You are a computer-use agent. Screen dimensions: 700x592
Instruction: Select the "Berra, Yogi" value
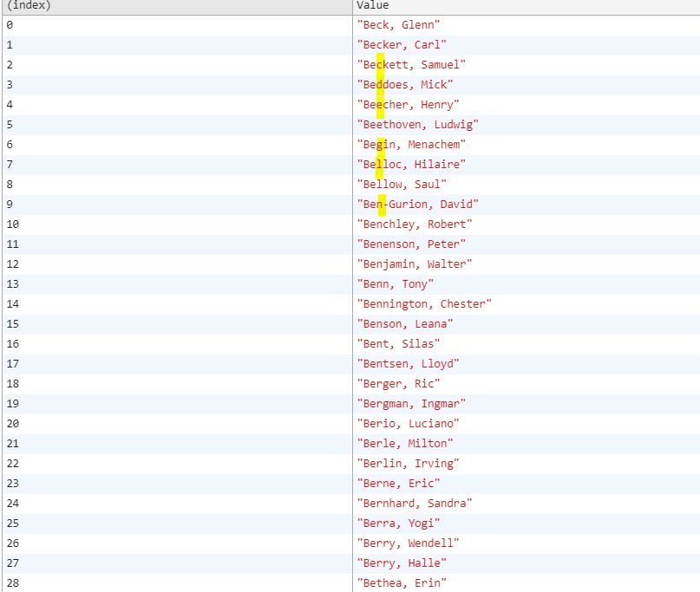pyautogui.click(x=398, y=524)
